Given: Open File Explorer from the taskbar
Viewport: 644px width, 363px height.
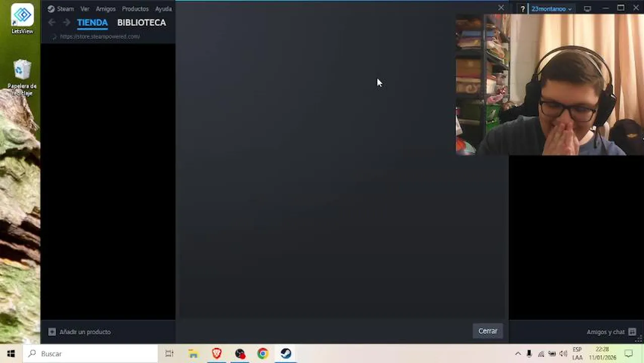Looking at the screenshot, I should (x=194, y=353).
